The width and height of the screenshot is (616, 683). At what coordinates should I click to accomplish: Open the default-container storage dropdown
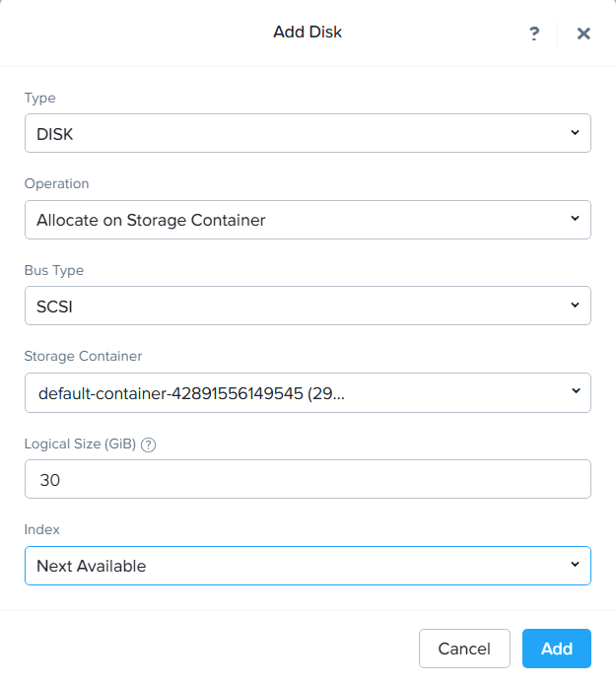click(x=296, y=393)
